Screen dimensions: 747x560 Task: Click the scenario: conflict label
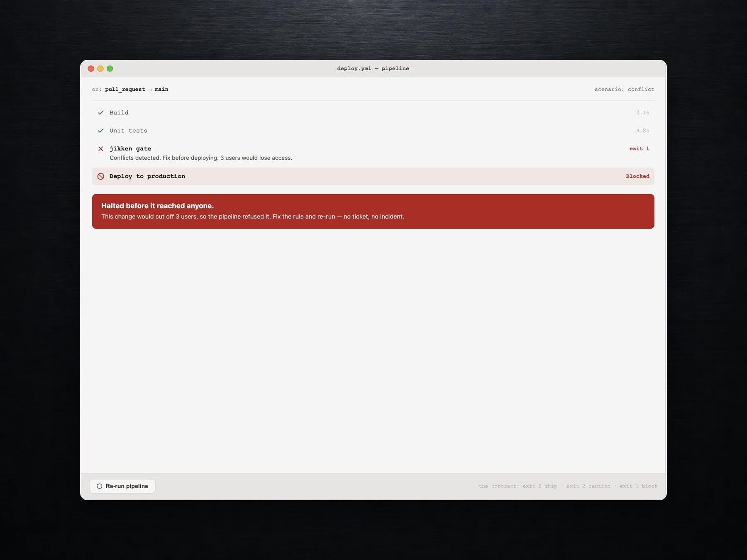coord(624,89)
